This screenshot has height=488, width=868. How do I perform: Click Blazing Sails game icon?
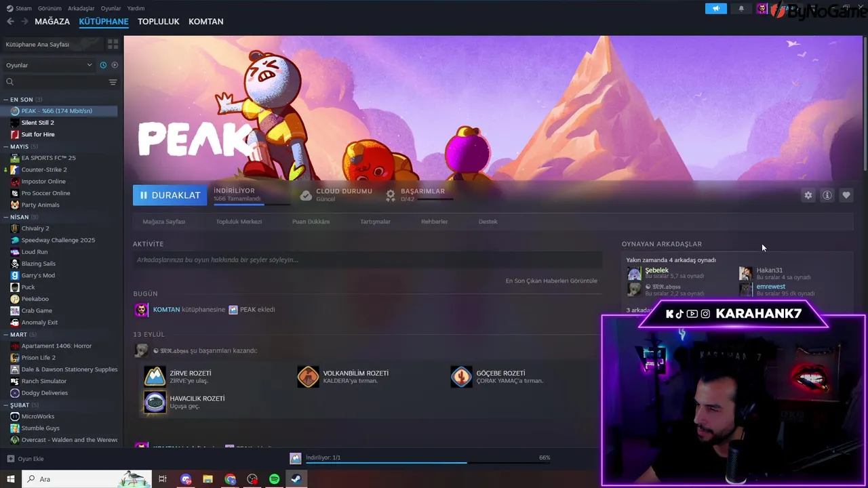click(15, 264)
